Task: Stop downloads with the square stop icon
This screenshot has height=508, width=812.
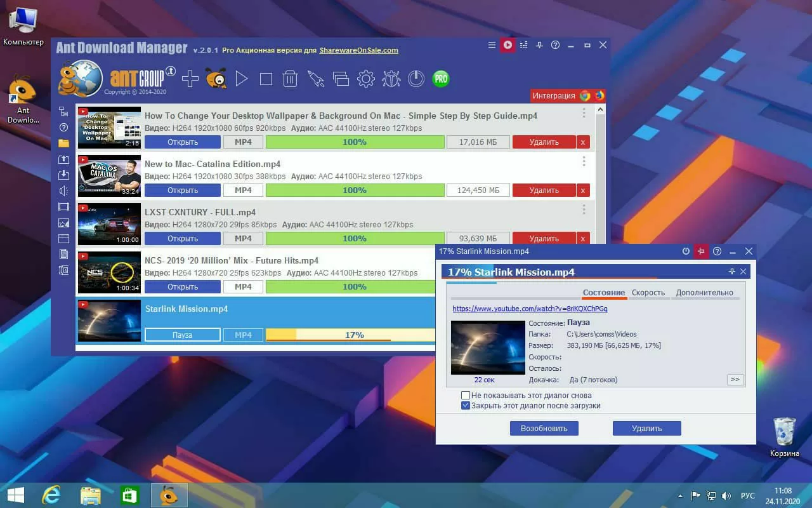Action: 266,79
